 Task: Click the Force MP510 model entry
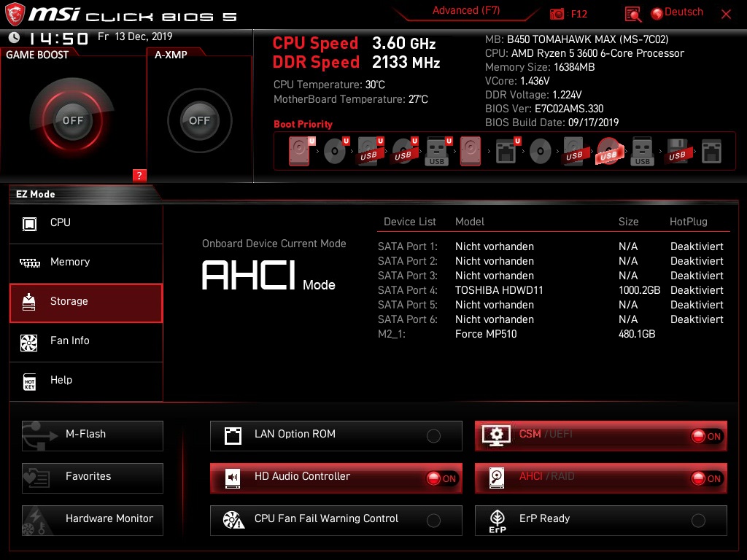pyautogui.click(x=486, y=334)
